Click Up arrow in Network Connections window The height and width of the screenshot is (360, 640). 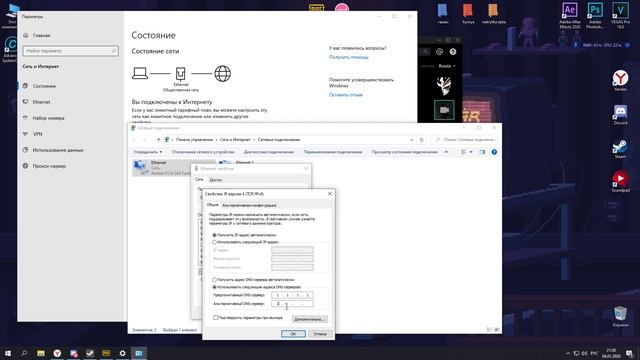[x=158, y=140]
